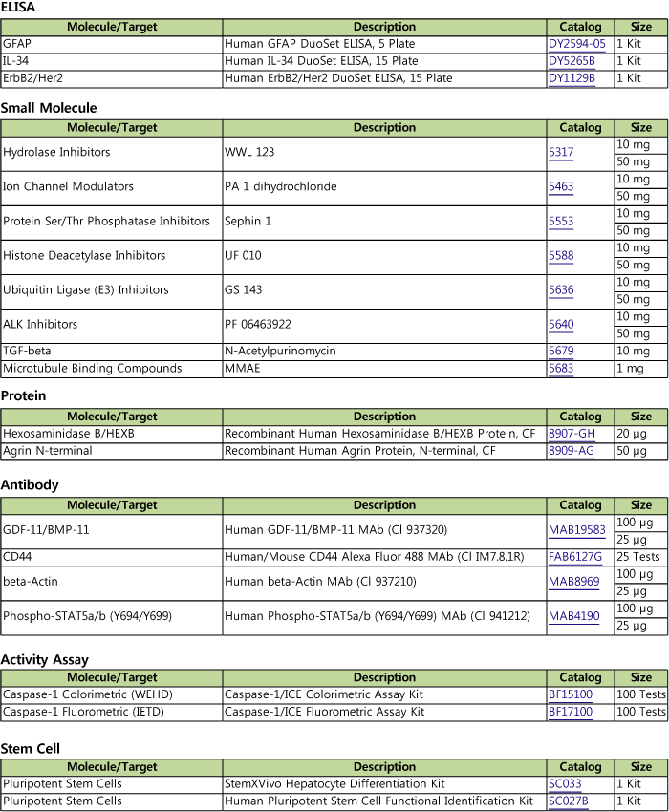Click the ALK Inhibitors cell
The width and height of the screenshot is (669, 812).
coord(112,327)
